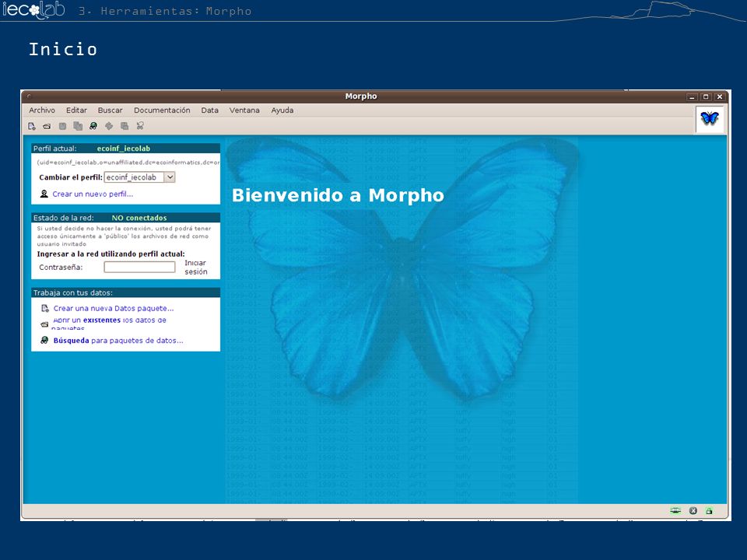Click 'Crear un nuevo perfil...' link
Screen dimensions: 747x560
pos(93,194)
